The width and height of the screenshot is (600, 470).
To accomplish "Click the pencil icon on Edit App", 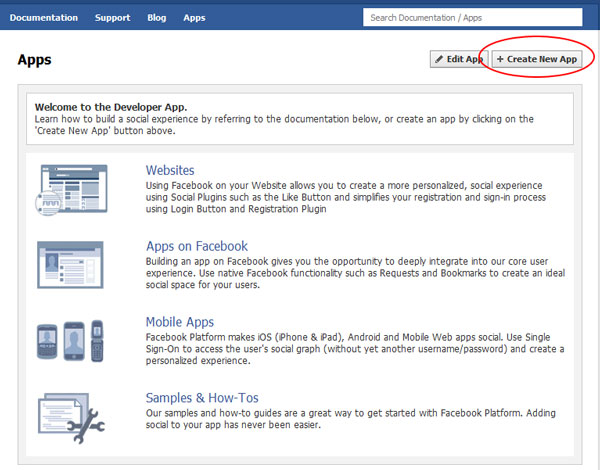I will pyautogui.click(x=439, y=60).
